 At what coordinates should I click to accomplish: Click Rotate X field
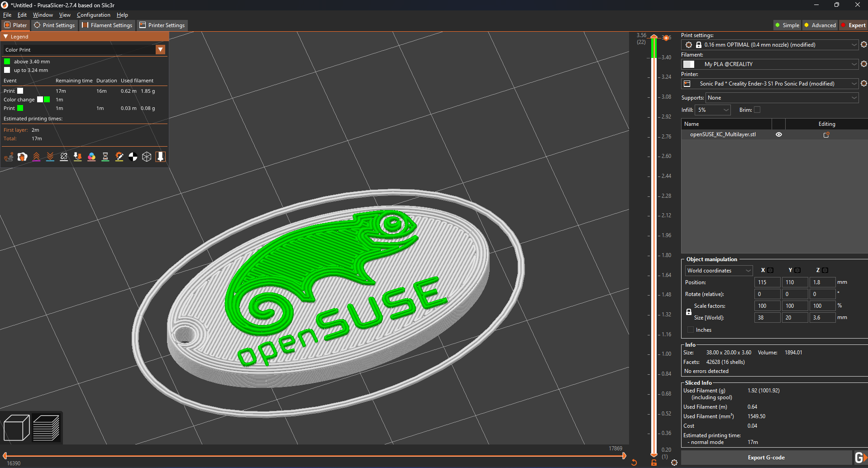768,294
